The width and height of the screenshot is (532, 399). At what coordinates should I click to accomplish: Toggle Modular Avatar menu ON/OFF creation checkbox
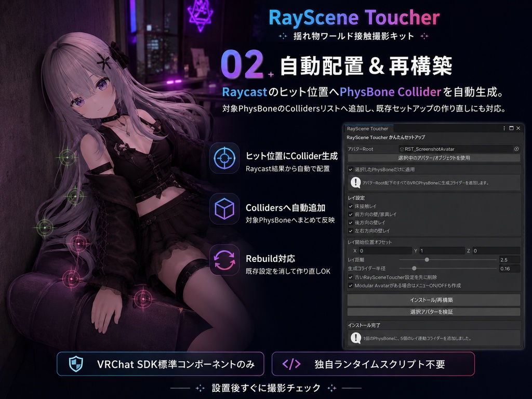[351, 285]
